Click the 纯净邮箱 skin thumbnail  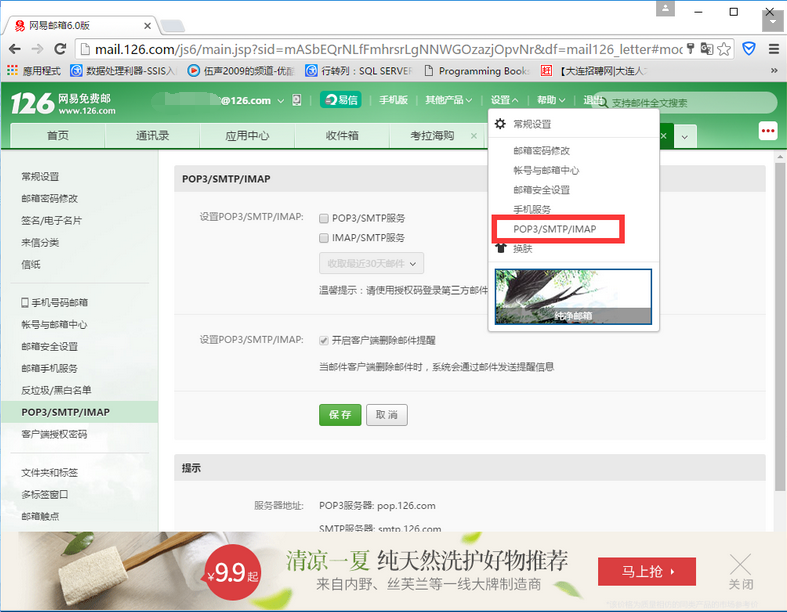(573, 297)
